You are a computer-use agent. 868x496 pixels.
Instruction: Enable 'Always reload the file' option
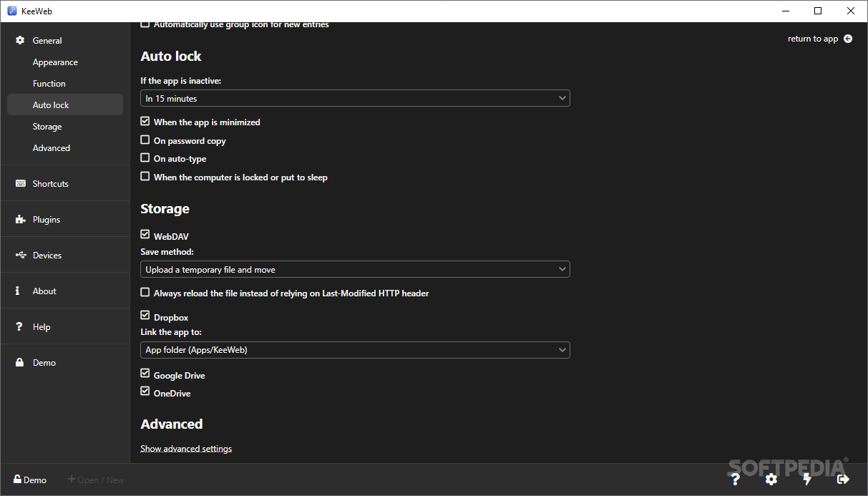(145, 293)
